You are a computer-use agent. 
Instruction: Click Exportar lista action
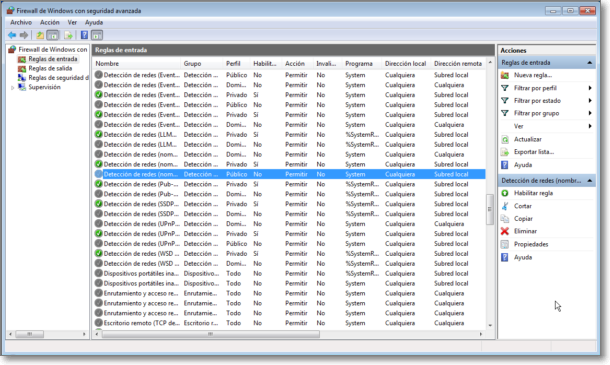pos(534,152)
